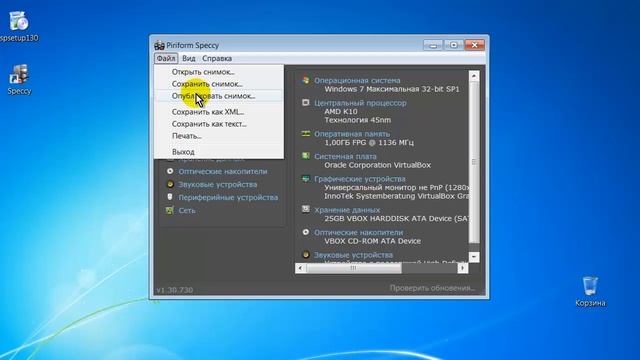Click the Центральный процессор CPU icon
Viewport: 640px width, 360px height.
[x=306, y=102]
